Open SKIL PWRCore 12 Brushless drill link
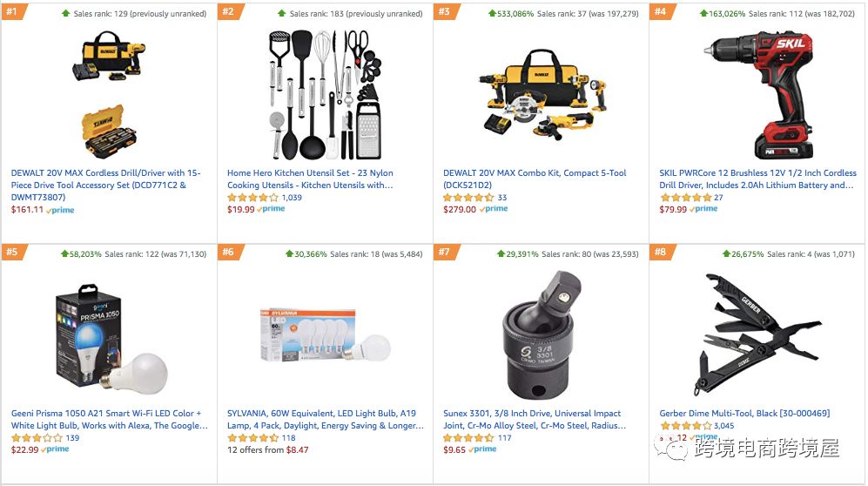 point(757,179)
